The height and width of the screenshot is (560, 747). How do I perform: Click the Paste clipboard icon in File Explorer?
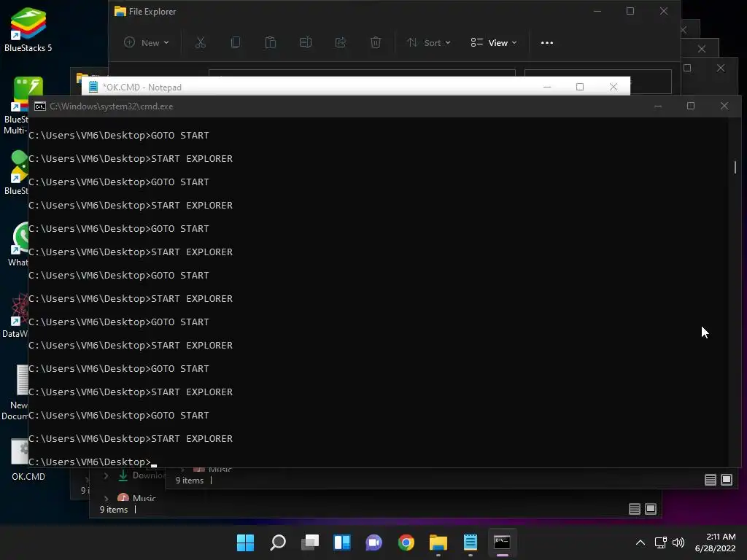click(x=271, y=43)
